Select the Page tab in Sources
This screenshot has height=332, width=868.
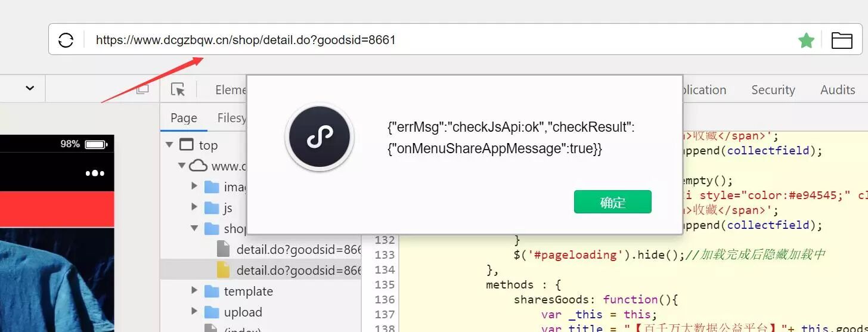point(184,118)
